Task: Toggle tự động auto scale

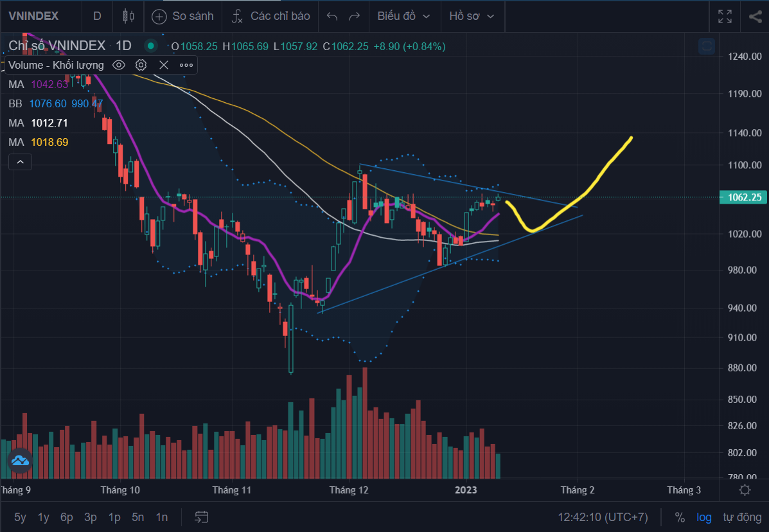Action: click(x=742, y=517)
